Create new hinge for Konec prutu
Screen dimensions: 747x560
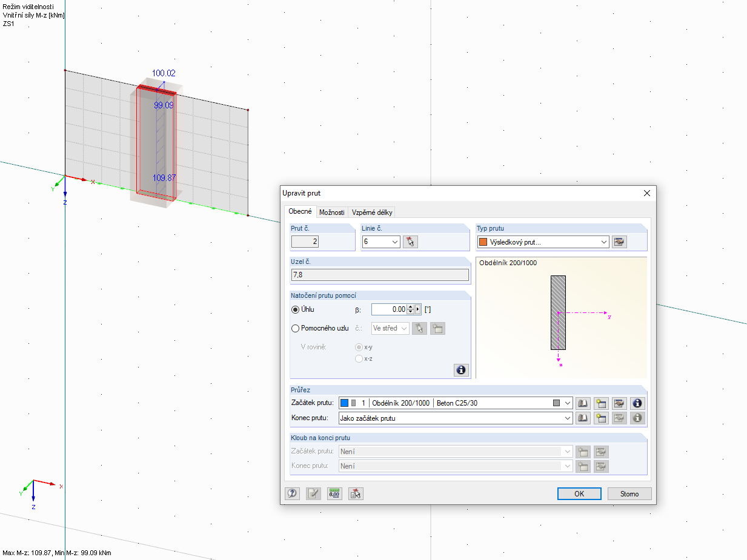coord(583,466)
